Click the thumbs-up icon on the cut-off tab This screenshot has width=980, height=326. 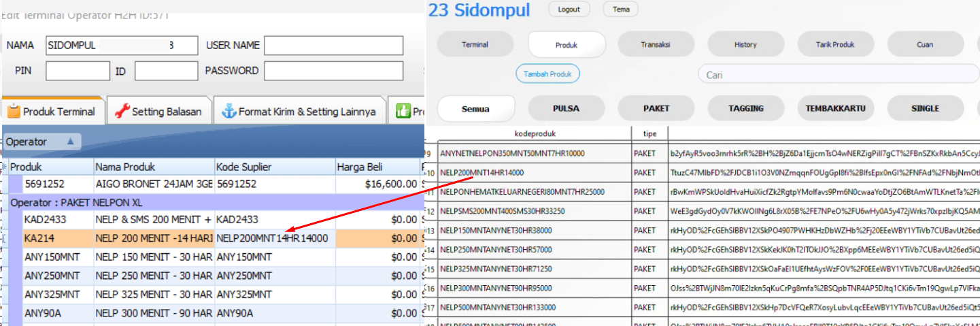tap(403, 111)
